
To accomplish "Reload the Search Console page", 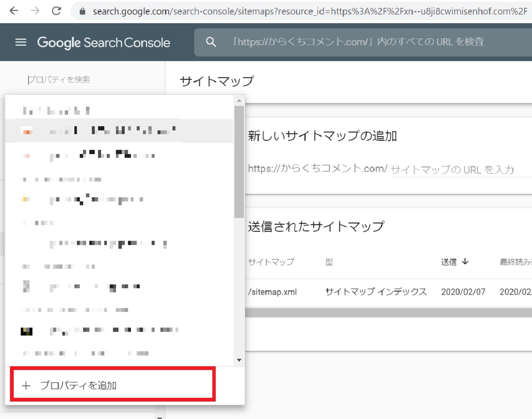I will coord(57,11).
